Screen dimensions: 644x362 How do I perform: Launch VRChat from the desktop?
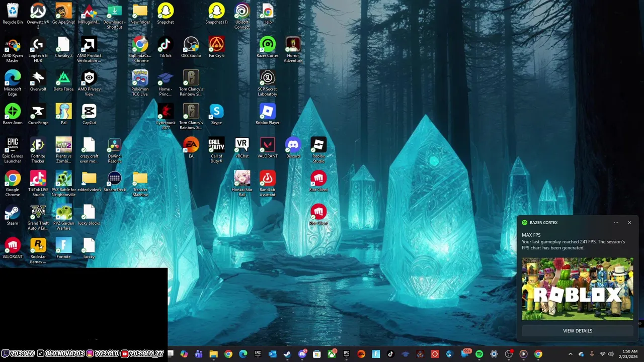click(242, 148)
